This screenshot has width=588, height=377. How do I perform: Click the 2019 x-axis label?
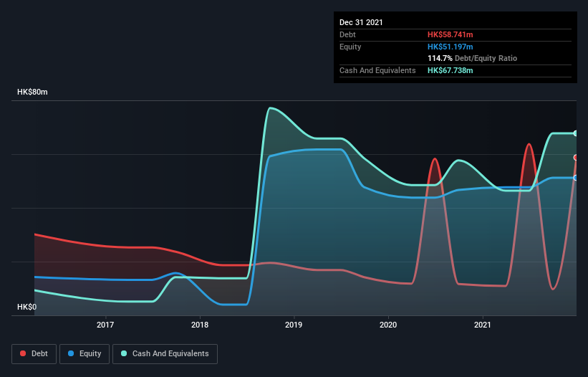click(294, 325)
